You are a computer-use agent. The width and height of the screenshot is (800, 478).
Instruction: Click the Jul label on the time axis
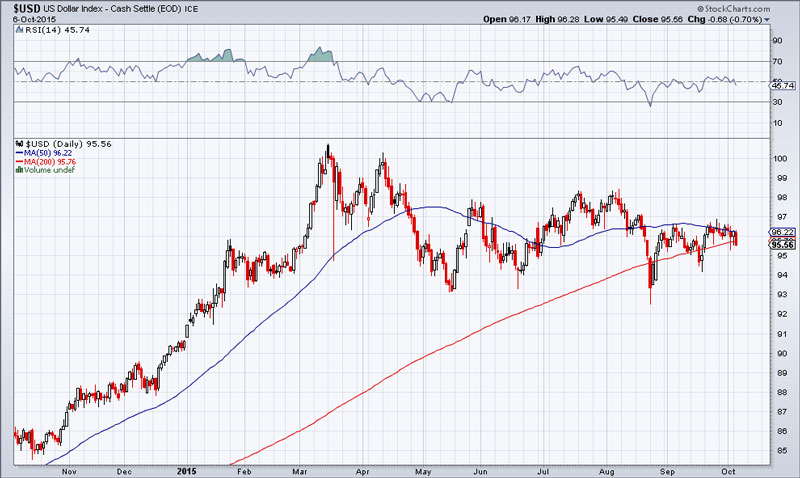(543, 472)
